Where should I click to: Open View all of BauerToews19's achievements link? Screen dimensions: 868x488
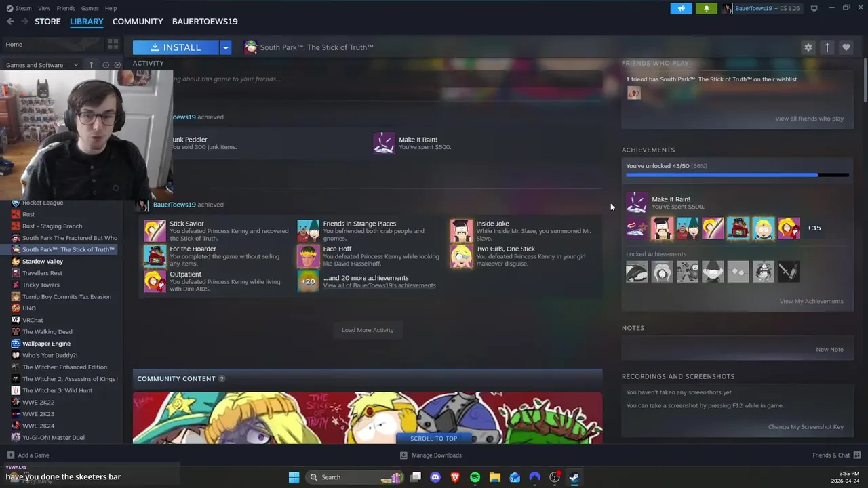tap(379, 285)
